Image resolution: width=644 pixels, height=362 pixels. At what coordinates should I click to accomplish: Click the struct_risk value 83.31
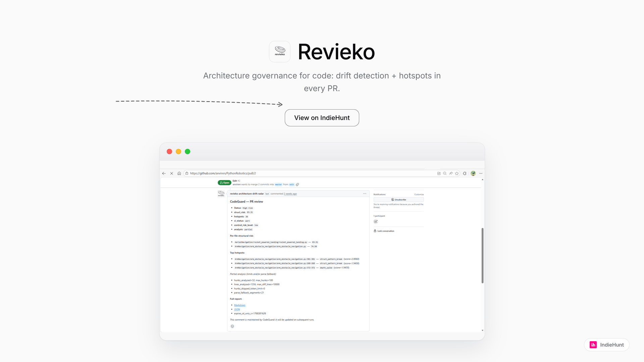(250, 212)
